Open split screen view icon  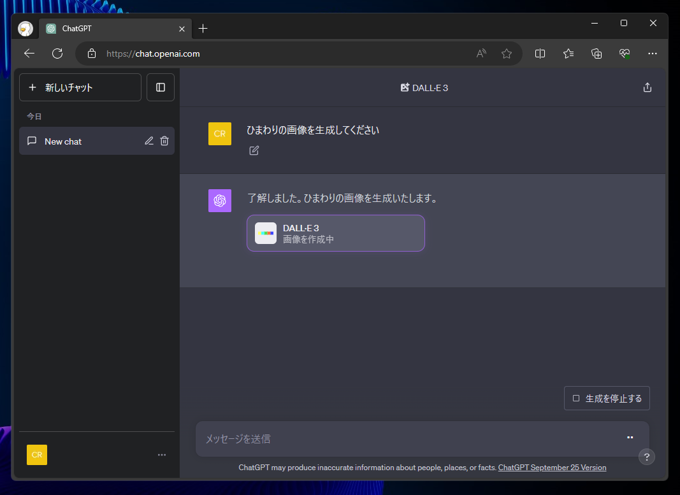[540, 53]
